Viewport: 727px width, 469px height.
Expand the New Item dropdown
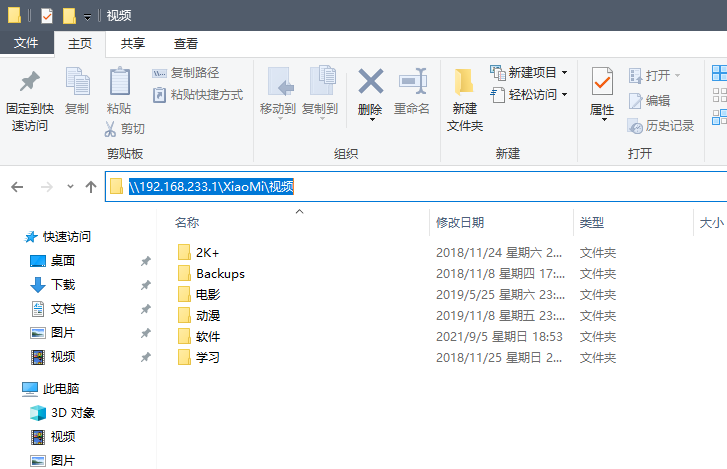pos(564,73)
